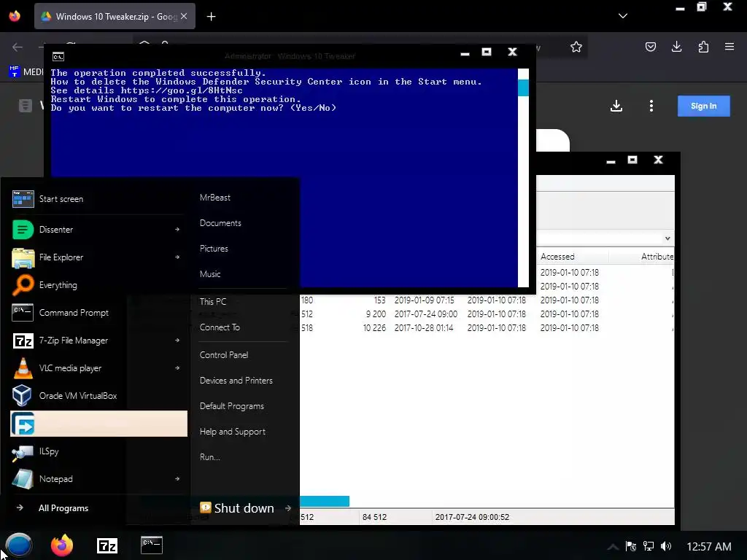This screenshot has height=560, width=747.
Task: Open All Programs list
Action: pos(63,508)
